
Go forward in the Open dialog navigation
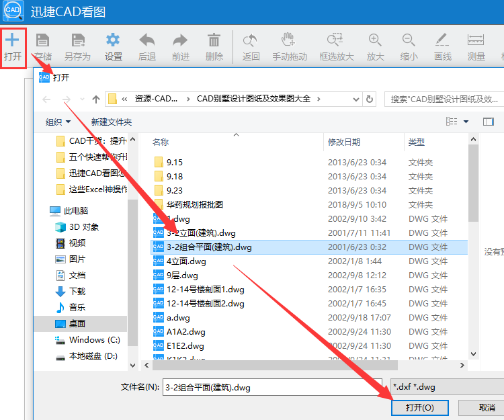click(x=67, y=99)
